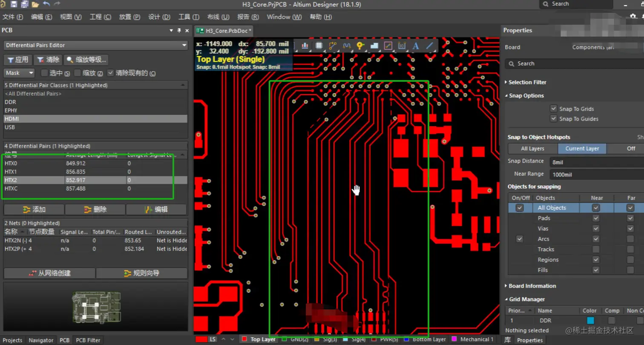The height and width of the screenshot is (345, 644).
Task: Select the Place Component chip icon
Action: [319, 45]
